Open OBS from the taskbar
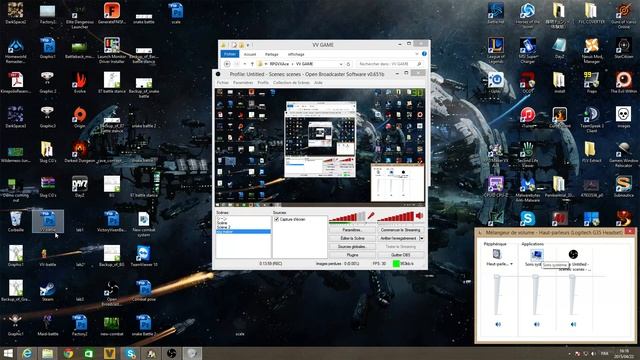Viewport: 640px width, 360px height. (x=171, y=353)
